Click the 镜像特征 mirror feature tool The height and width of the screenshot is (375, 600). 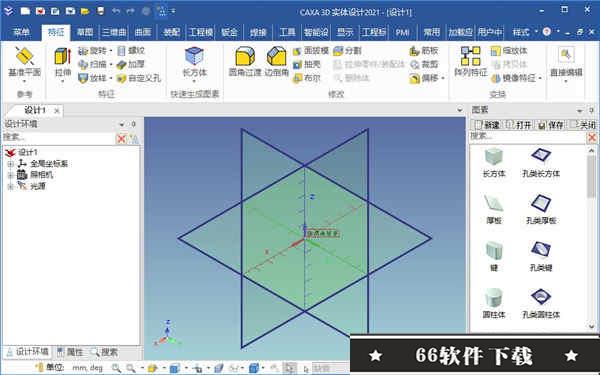(x=514, y=78)
